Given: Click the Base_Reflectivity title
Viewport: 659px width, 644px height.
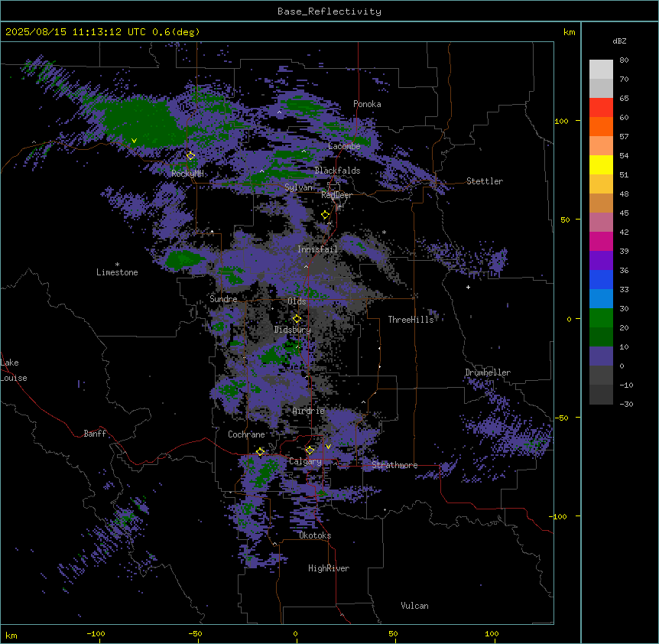Looking at the screenshot, I should [x=329, y=11].
